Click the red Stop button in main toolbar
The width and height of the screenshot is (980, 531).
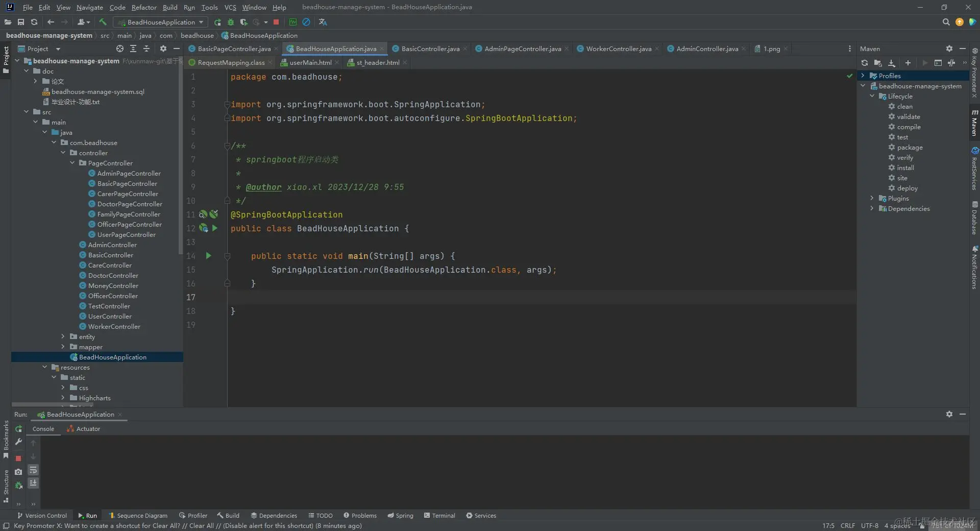pos(276,22)
